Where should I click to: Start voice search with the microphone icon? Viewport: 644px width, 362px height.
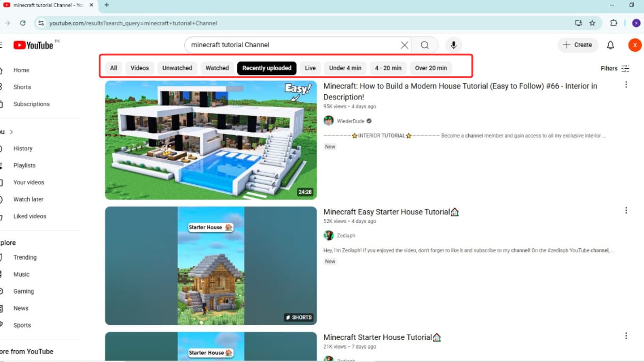point(454,45)
